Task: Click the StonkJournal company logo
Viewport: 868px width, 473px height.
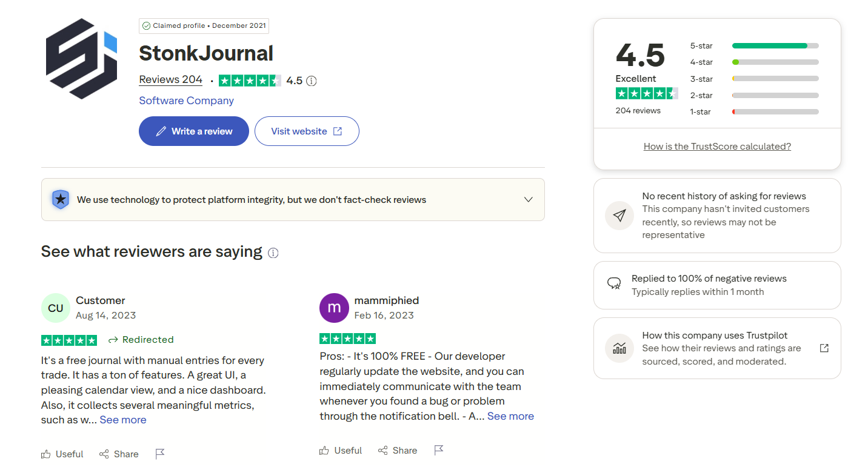Action: (81, 58)
